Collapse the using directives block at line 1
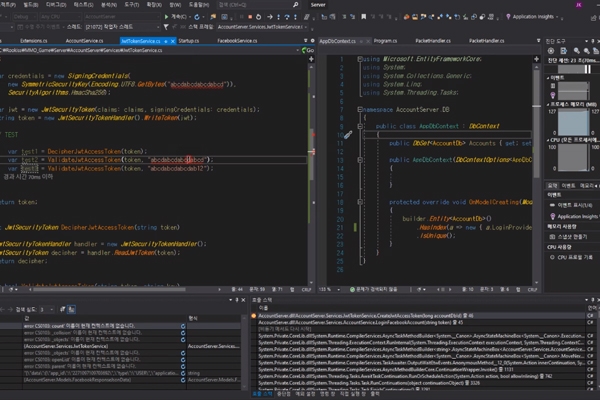The width and height of the screenshot is (600, 400). pos(360,59)
